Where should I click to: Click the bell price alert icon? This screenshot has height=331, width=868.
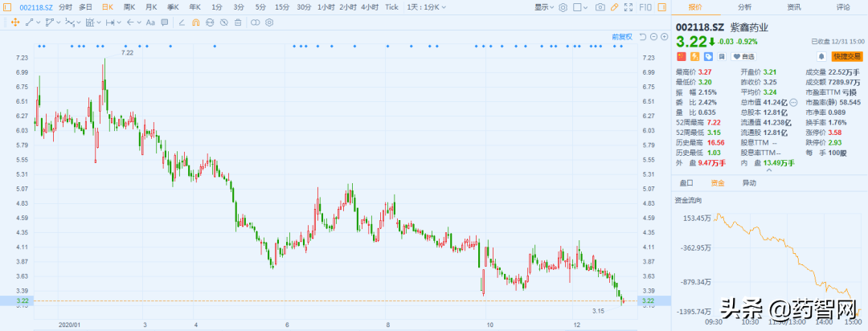(821, 56)
